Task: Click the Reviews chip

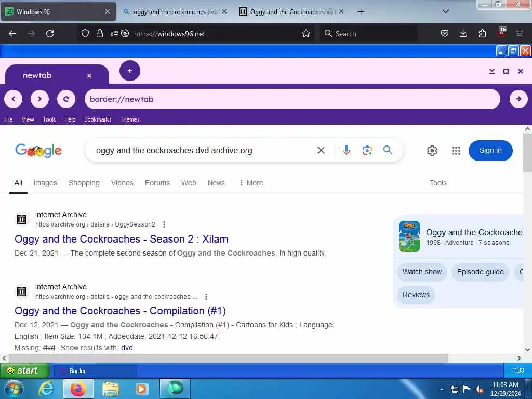Action: click(416, 295)
